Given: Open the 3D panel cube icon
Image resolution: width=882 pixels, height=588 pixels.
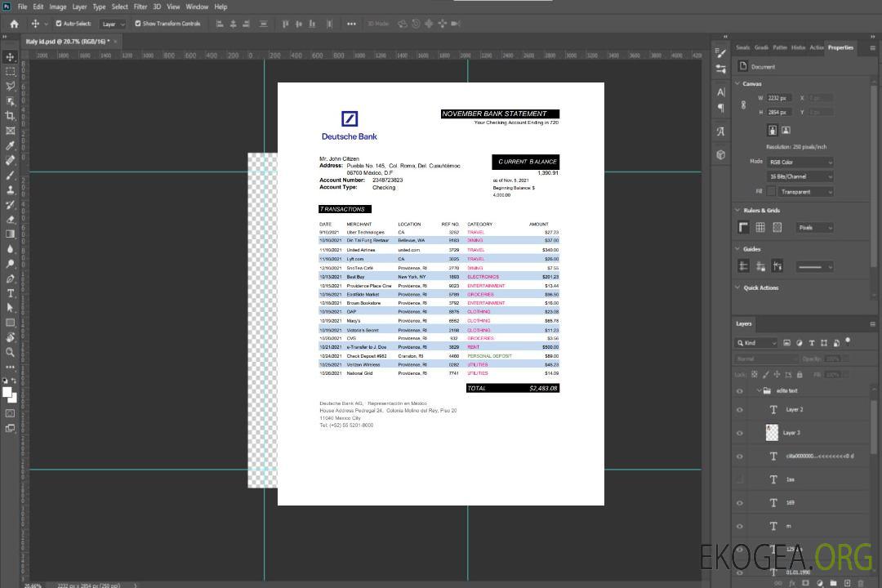Looking at the screenshot, I should (720, 154).
